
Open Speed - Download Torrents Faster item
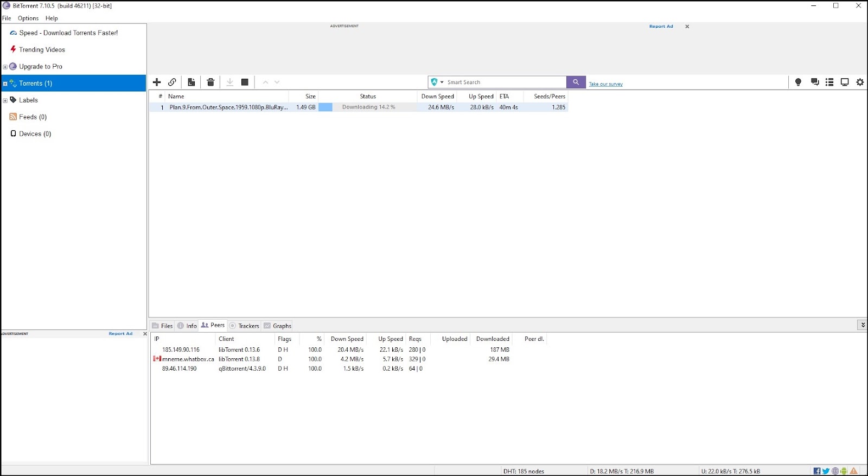tap(68, 33)
